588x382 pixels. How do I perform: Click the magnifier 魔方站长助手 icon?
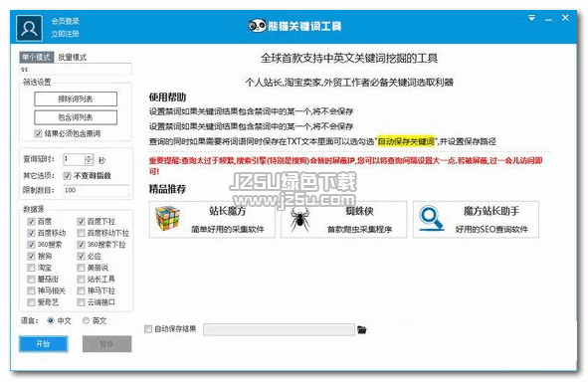(x=431, y=219)
